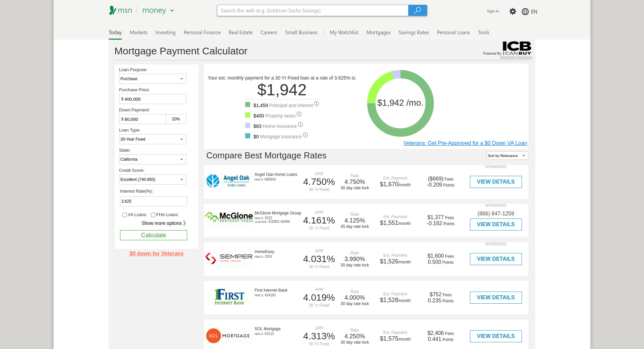Enable the VA Loans checkbox

point(124,215)
